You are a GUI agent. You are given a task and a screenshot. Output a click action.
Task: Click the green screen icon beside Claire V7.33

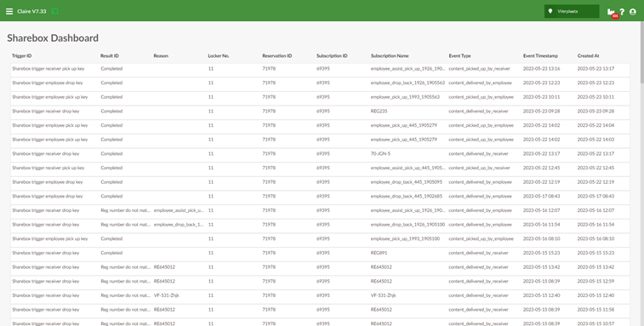[x=54, y=12]
